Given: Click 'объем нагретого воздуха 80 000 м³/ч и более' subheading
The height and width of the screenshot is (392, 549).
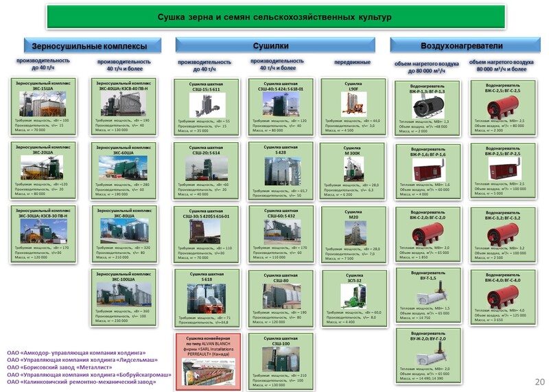Looking at the screenshot, I should 502,65.
